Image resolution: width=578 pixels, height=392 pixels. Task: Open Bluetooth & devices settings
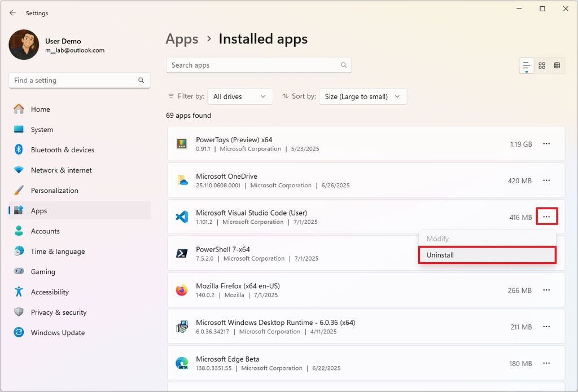(x=79, y=149)
